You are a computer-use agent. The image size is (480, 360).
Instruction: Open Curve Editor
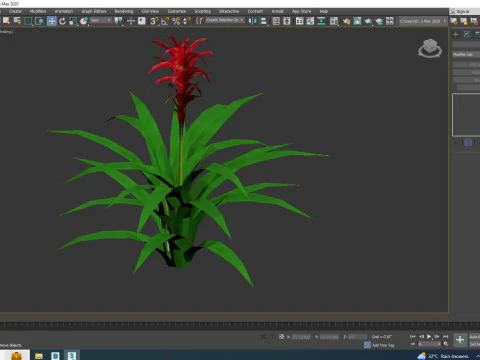[x=310, y=21]
